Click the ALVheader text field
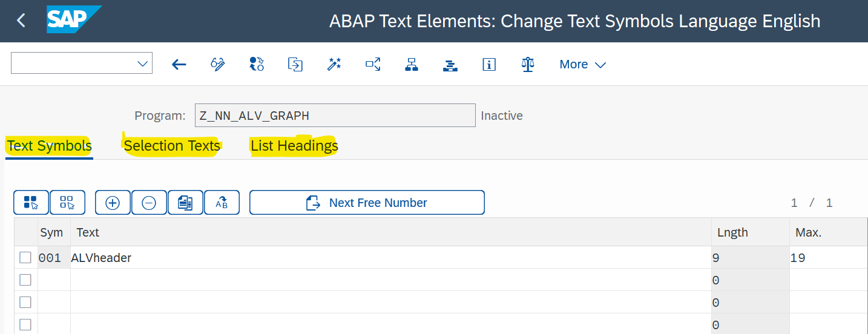 pos(390,258)
